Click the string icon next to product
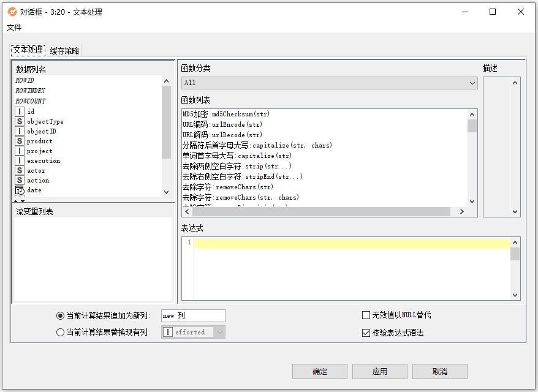The image size is (538, 392). 20,141
